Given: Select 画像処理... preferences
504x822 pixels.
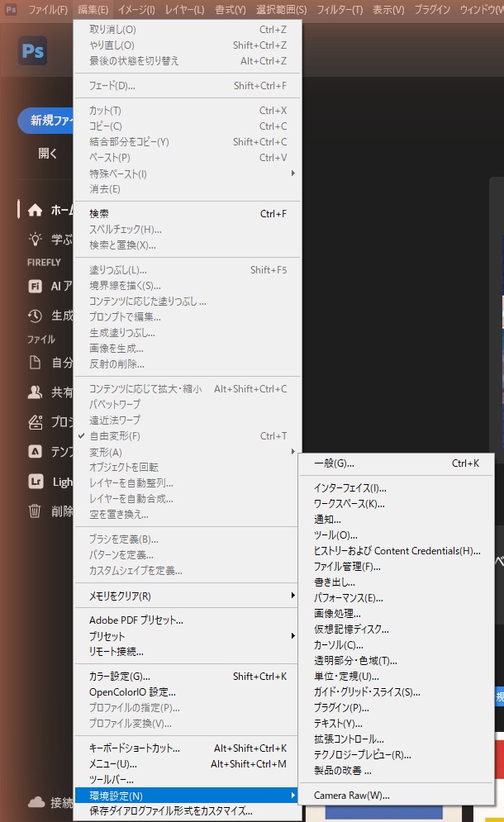Looking at the screenshot, I should tap(396, 614).
